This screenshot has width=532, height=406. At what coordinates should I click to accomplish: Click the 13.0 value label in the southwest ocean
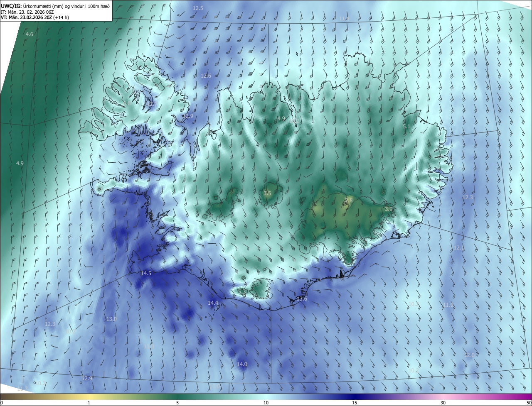[x=111, y=319]
